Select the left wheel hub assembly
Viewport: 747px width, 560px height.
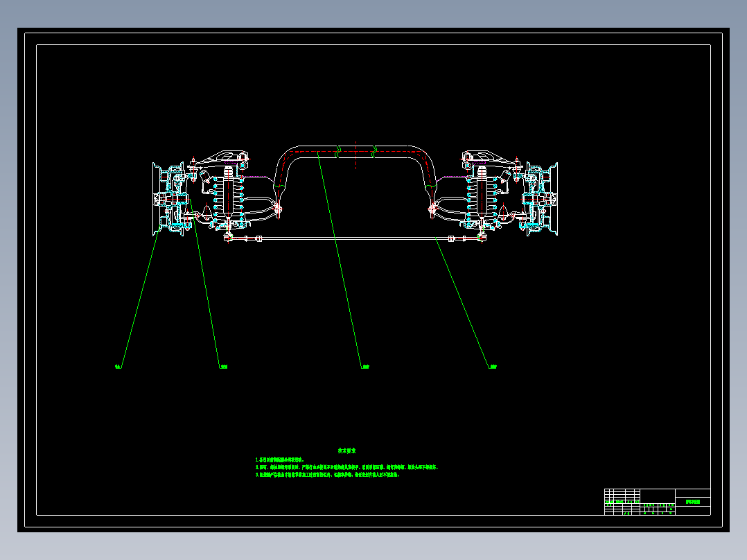(x=170, y=199)
